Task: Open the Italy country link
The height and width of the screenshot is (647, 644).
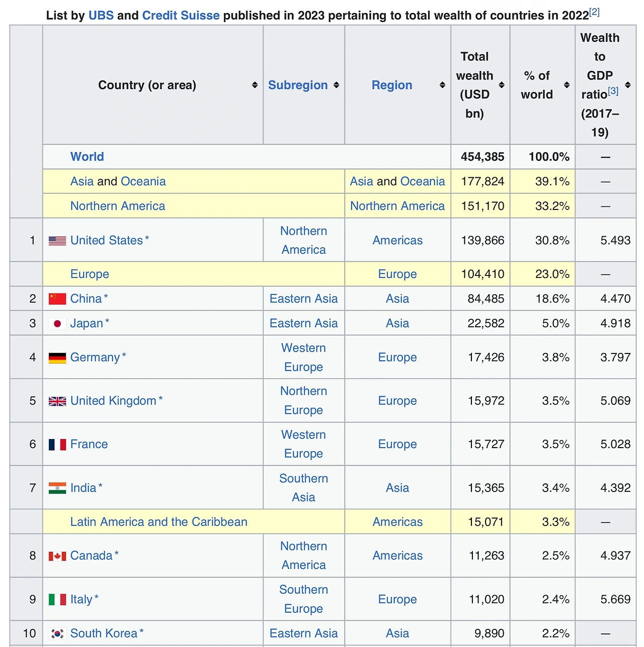Action: point(81,599)
